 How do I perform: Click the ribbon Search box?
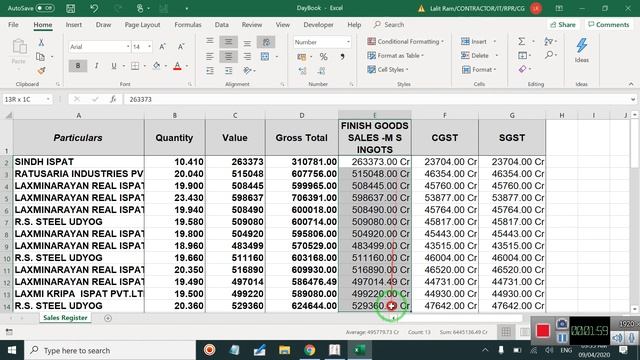389,24
